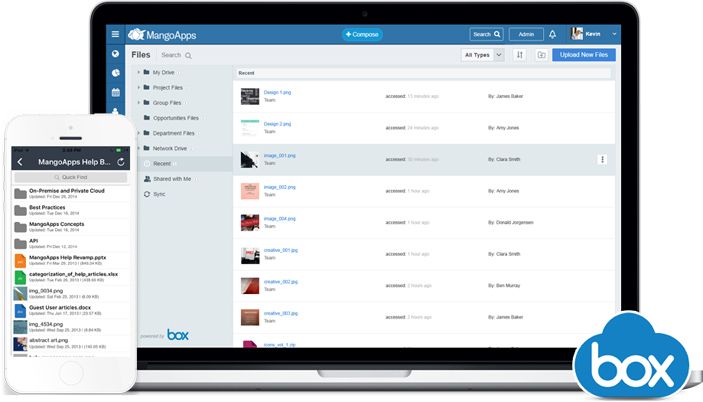Select Network Drive label in the tree
703x402 pixels.
[169, 148]
